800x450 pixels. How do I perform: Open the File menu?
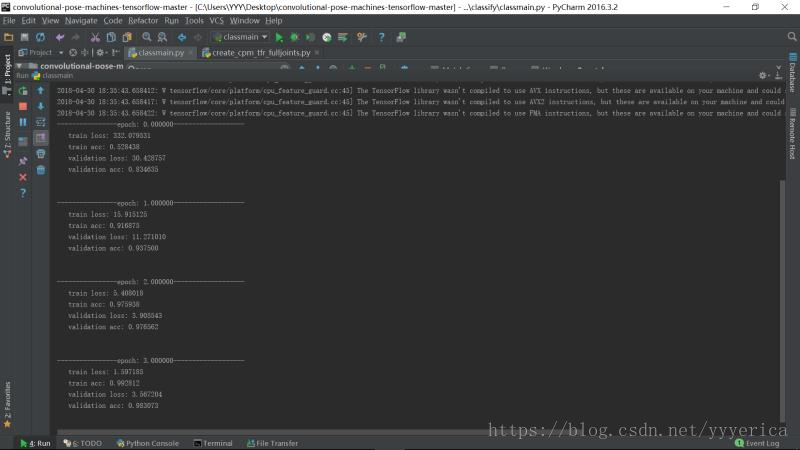point(9,21)
